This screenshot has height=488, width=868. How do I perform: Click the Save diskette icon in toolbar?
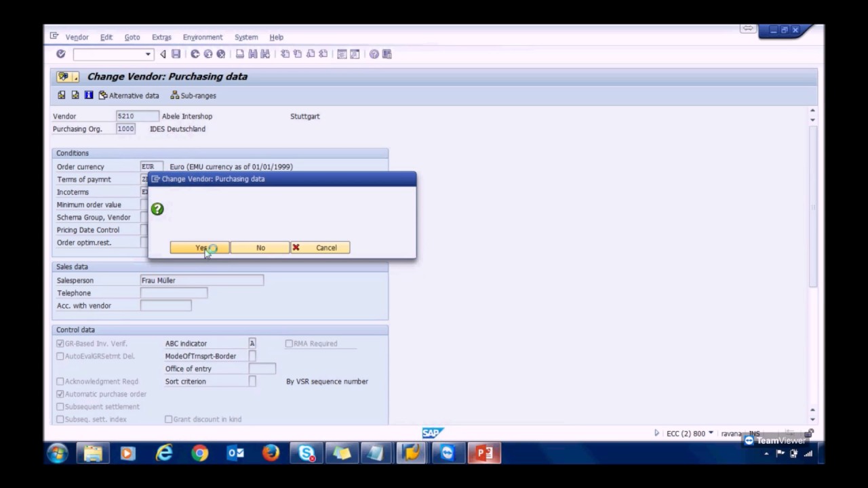coord(176,54)
